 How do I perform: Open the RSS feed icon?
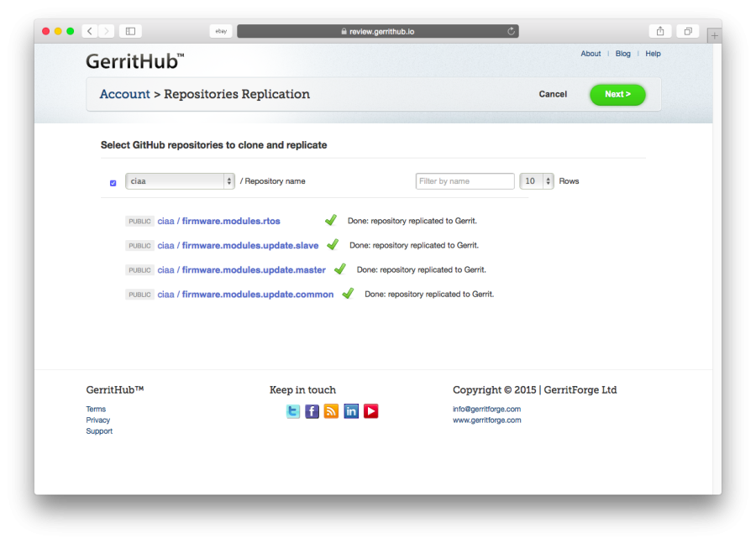point(331,411)
